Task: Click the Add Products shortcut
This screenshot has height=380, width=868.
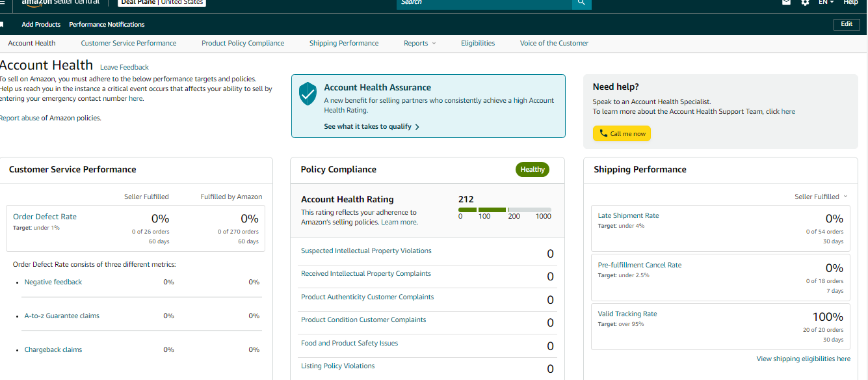Action: coord(41,25)
